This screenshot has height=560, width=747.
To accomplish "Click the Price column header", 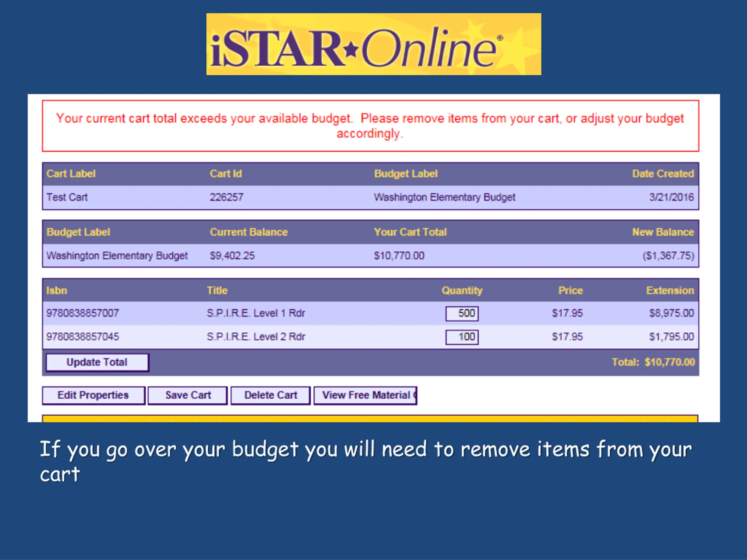I will 570,290.
